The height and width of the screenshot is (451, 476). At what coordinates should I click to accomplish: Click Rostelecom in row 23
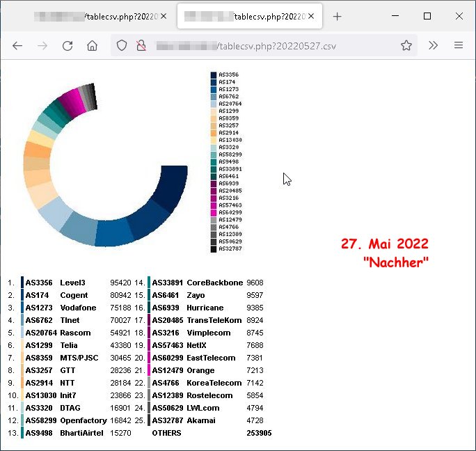pos(209,395)
